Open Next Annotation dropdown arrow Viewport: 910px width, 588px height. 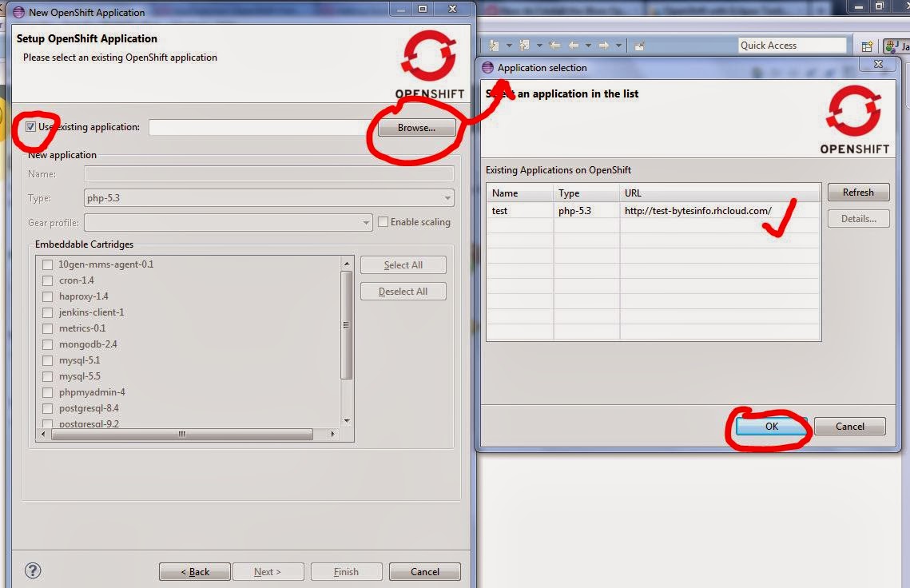tap(509, 46)
